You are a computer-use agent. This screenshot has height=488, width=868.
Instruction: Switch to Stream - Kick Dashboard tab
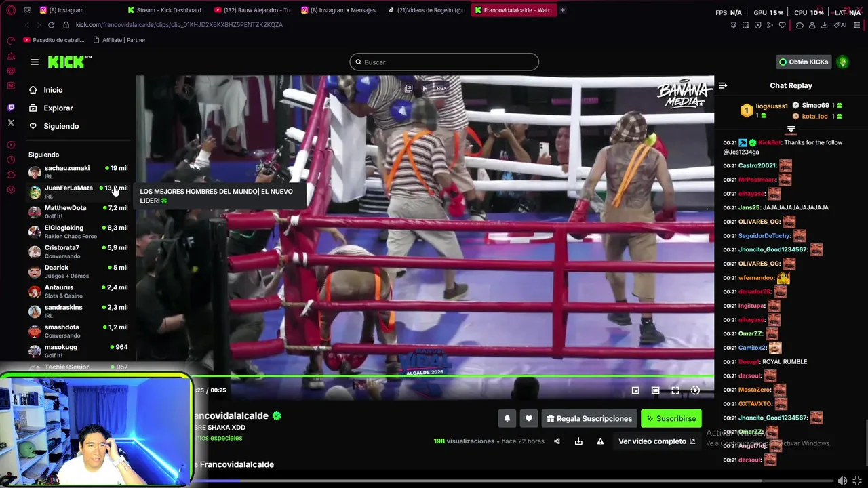click(x=165, y=10)
